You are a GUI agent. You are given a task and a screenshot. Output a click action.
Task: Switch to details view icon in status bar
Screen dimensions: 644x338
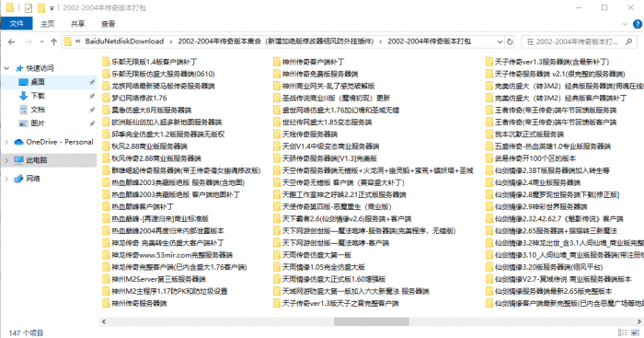pyautogui.click(x=623, y=332)
